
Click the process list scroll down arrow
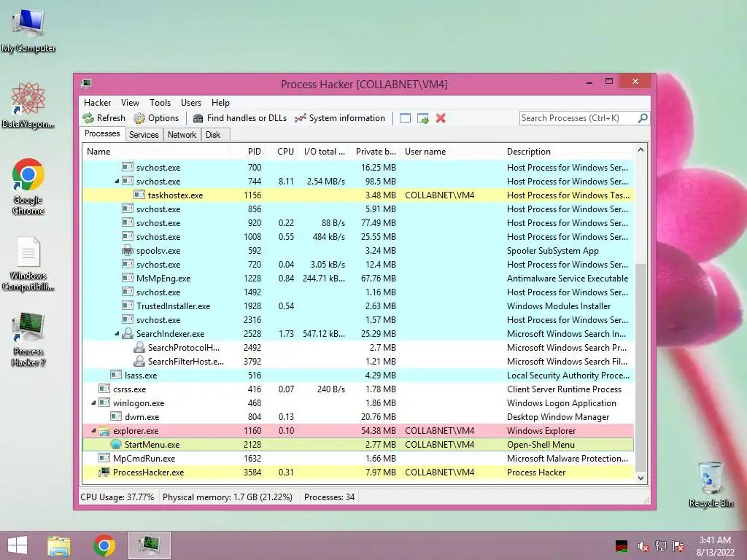point(640,478)
